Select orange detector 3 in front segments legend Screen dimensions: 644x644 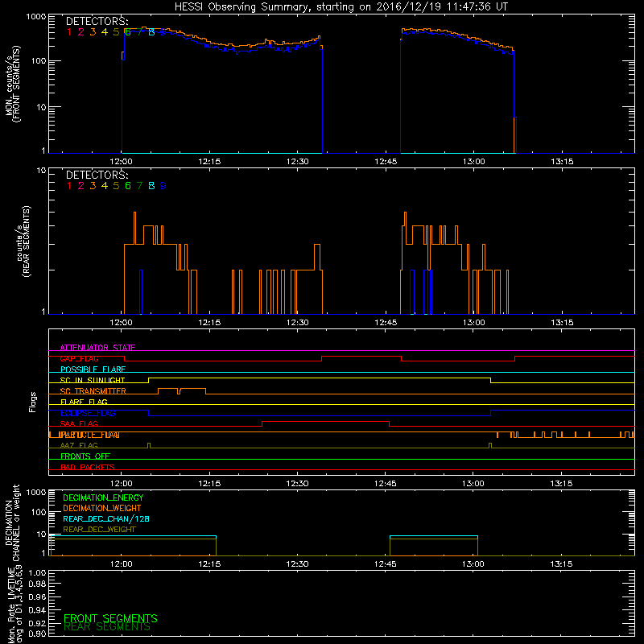pos(93,32)
